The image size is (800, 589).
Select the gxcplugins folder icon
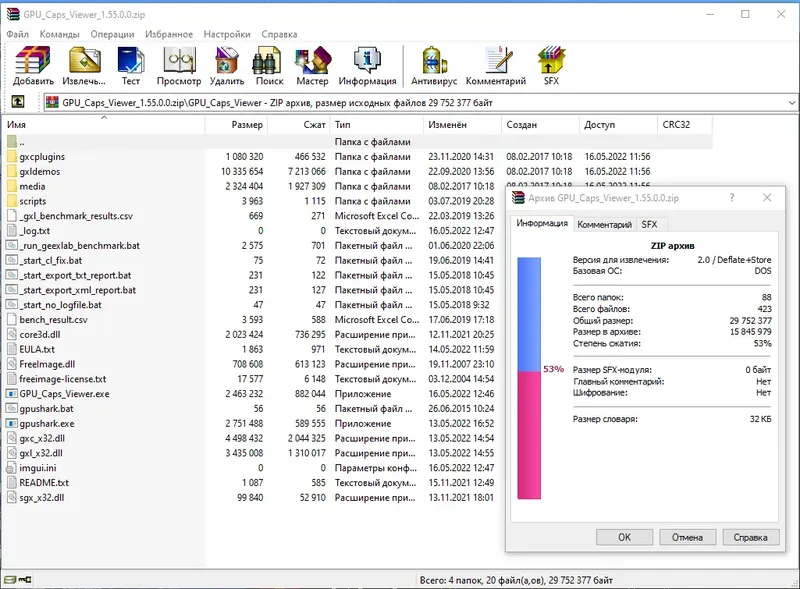12,157
